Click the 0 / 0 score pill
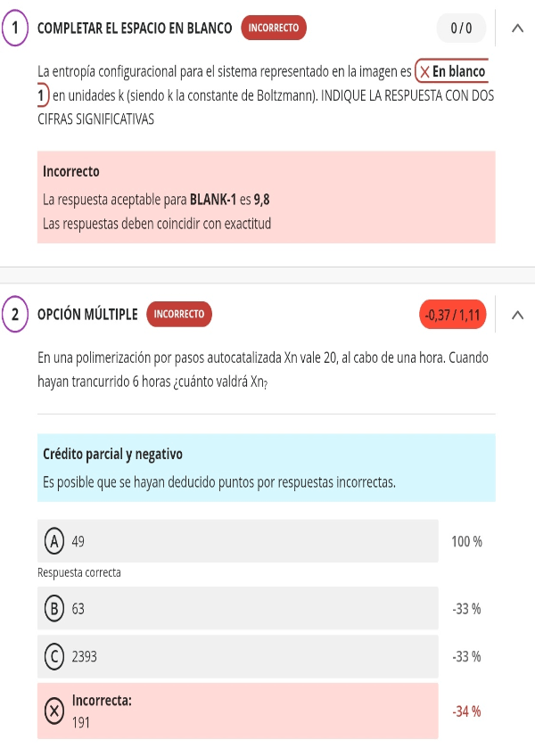The image size is (535, 756). click(461, 29)
